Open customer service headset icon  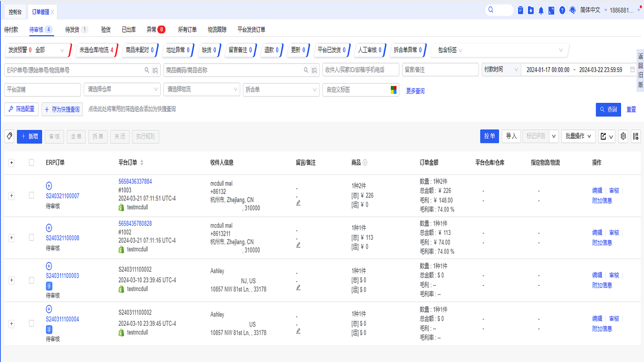point(572,10)
